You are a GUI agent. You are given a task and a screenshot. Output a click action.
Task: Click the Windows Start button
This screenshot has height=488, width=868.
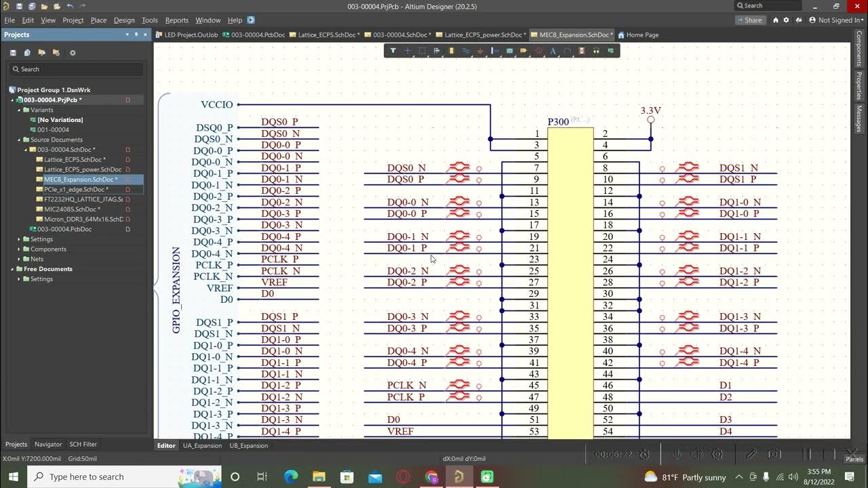(x=13, y=477)
